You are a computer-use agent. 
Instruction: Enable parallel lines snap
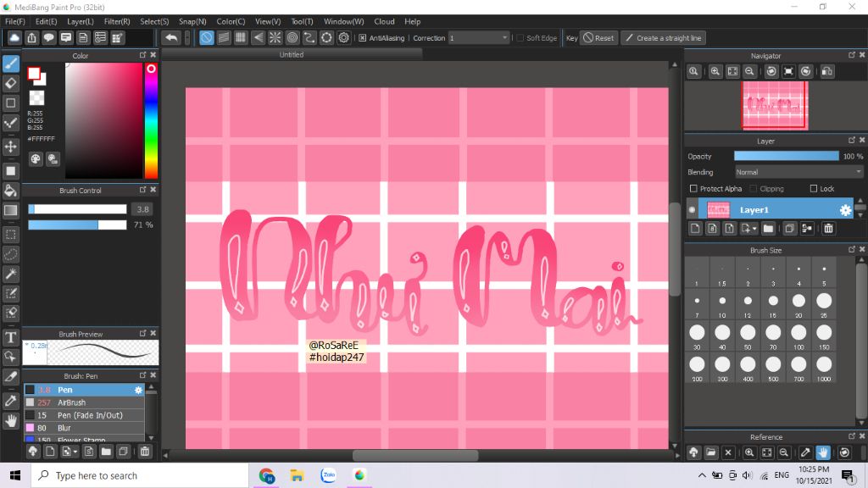tap(224, 37)
